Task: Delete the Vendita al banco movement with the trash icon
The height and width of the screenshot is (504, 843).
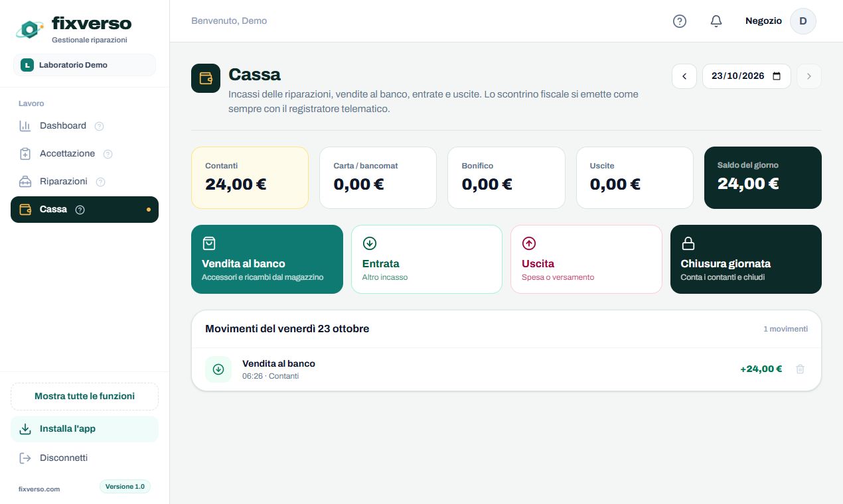Action: (x=800, y=369)
